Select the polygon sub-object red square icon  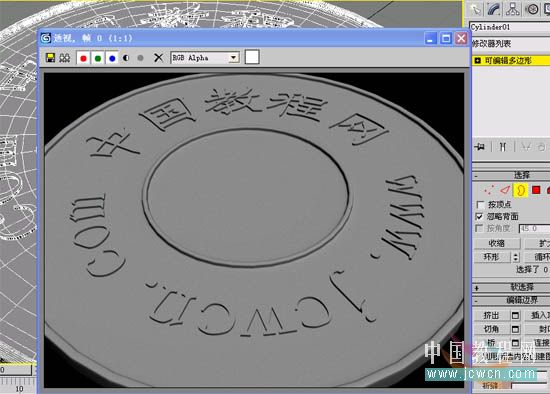pos(536,190)
